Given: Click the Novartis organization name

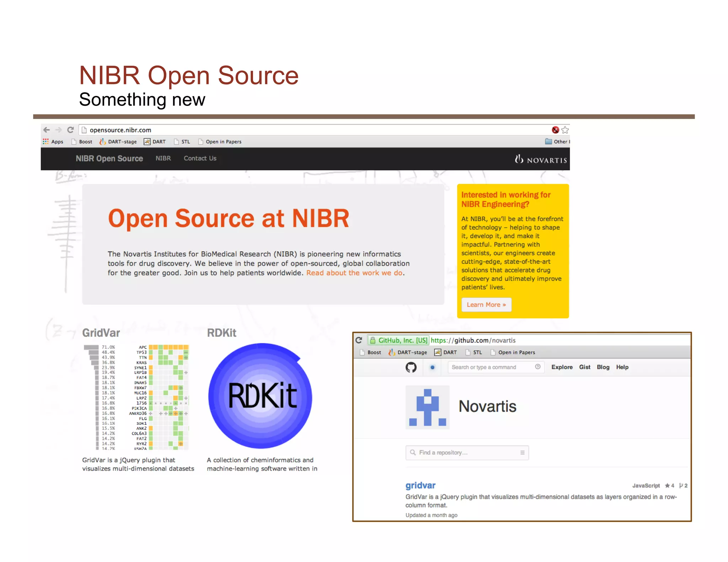Looking at the screenshot, I should point(487,406).
